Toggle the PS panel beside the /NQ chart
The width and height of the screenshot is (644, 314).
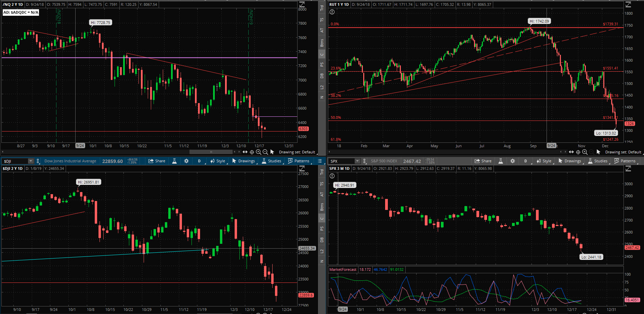(322, 64)
